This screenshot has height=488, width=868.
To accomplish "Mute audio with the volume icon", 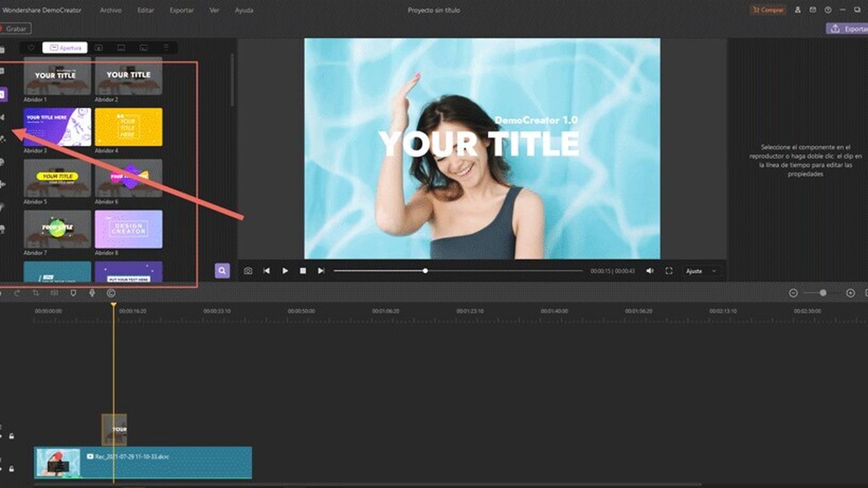I will [649, 271].
